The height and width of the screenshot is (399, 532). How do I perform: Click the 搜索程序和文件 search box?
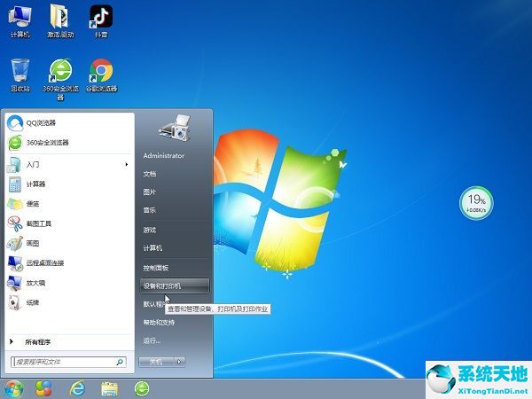coord(62,362)
